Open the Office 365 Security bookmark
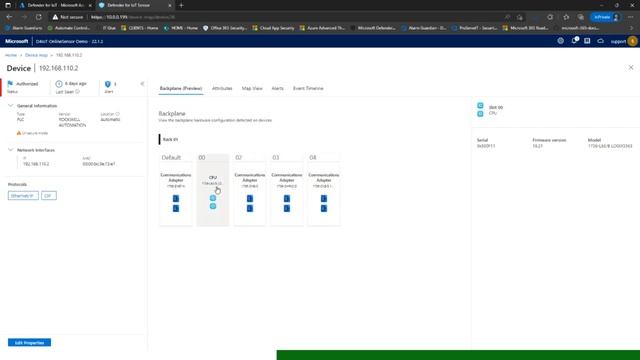This screenshot has height=360, width=640. pos(225,28)
